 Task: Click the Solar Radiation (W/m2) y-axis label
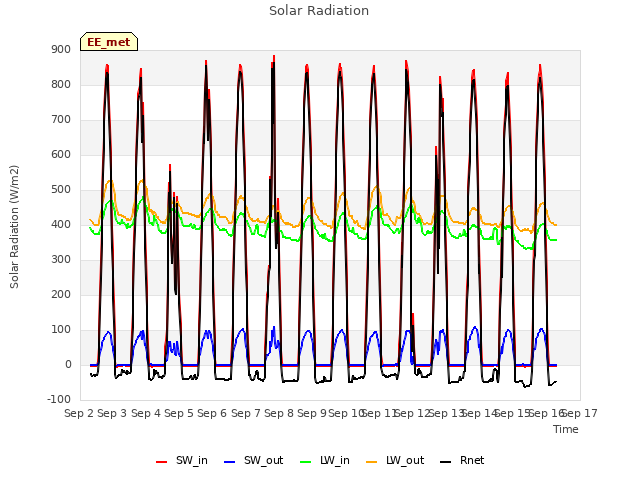[x=14, y=227]
